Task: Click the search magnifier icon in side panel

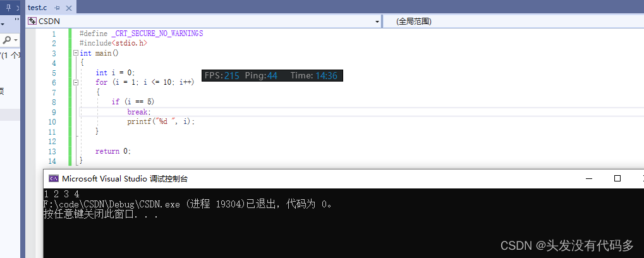Action: (x=7, y=40)
